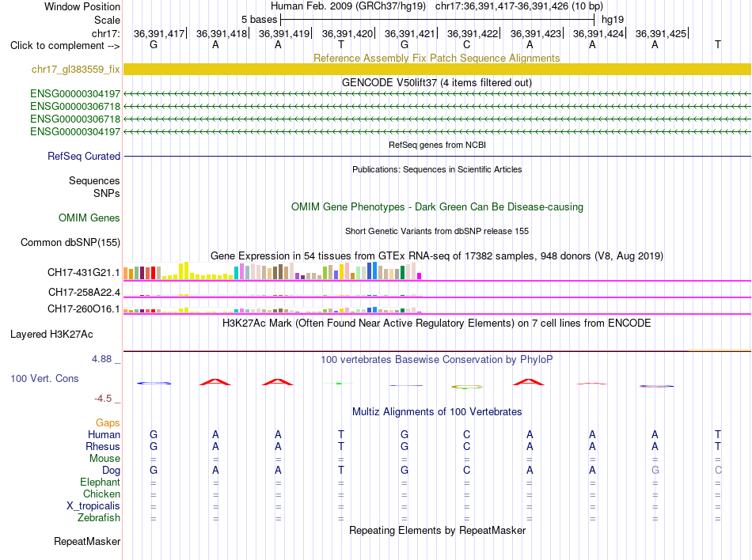Click base C in the reference sequence row

pyautogui.click(x=467, y=44)
